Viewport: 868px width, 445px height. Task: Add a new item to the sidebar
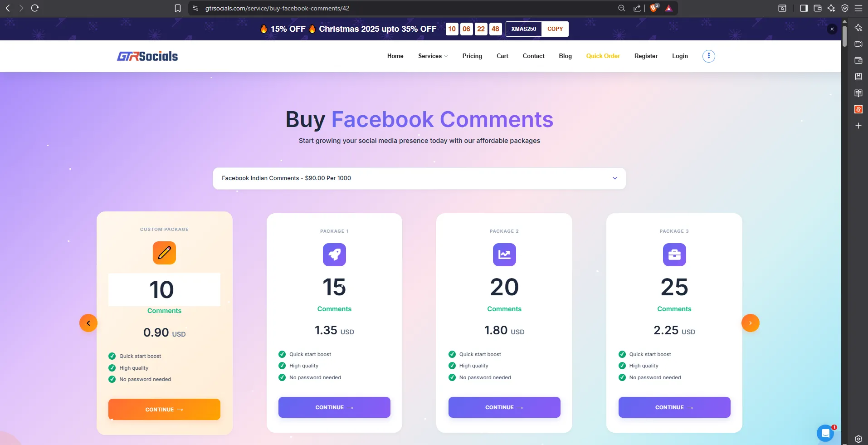coord(858,126)
